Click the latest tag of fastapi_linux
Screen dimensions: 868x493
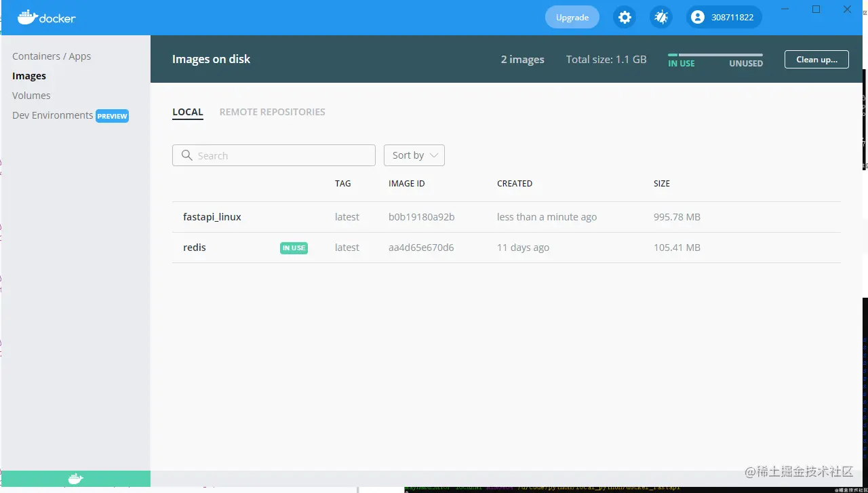[347, 217]
